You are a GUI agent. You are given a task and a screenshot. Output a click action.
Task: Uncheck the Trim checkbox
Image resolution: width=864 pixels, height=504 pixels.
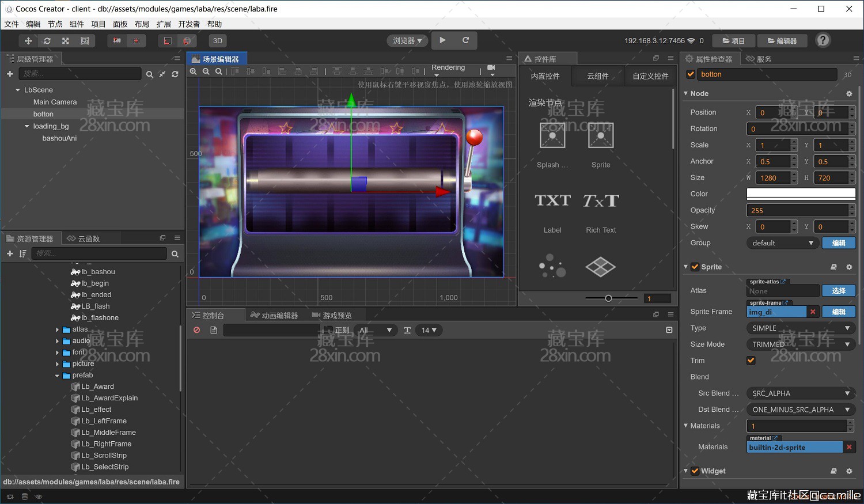click(x=751, y=361)
